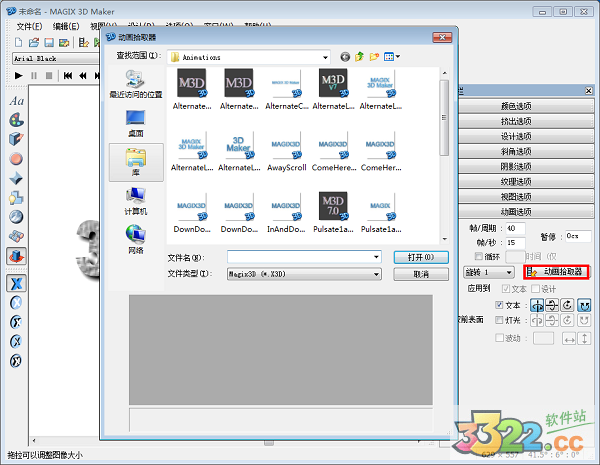Click the New document toolbar icon

tap(20, 43)
